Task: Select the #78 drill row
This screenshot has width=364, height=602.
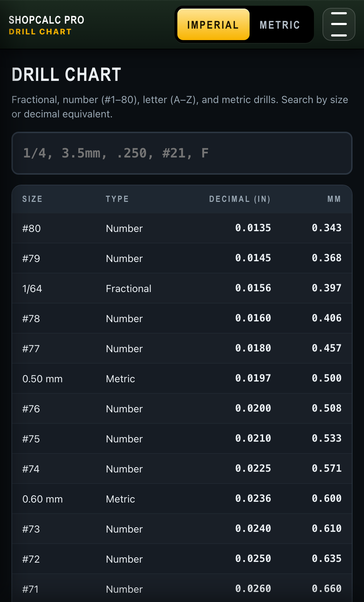Action: pyautogui.click(x=182, y=319)
